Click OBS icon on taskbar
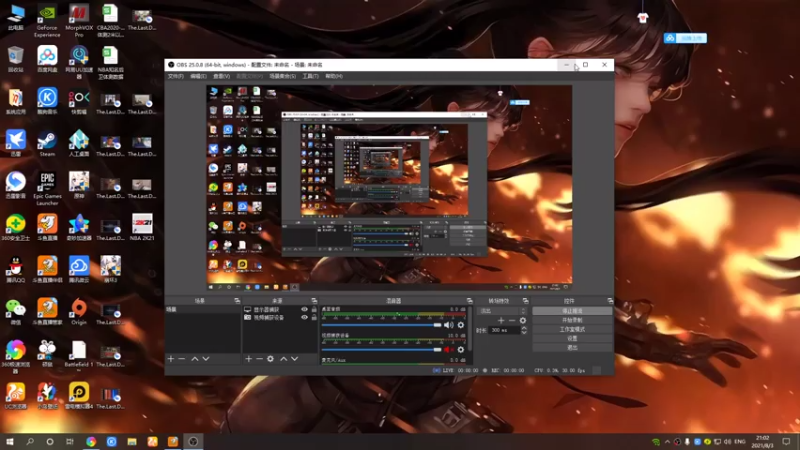 pos(193,441)
